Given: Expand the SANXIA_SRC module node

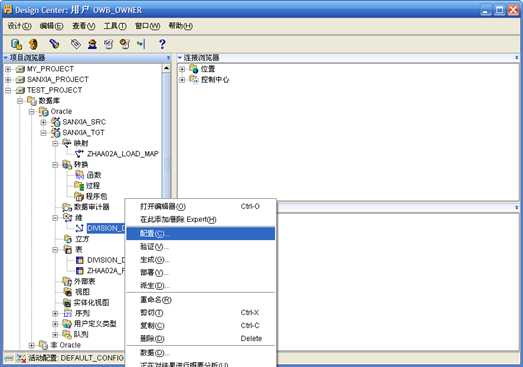Looking at the screenshot, I should [x=43, y=122].
